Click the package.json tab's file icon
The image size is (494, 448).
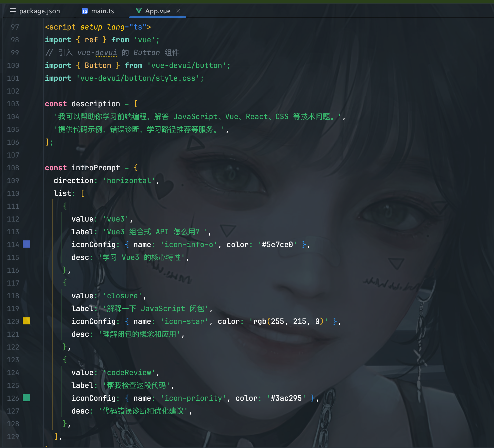pyautogui.click(x=13, y=11)
